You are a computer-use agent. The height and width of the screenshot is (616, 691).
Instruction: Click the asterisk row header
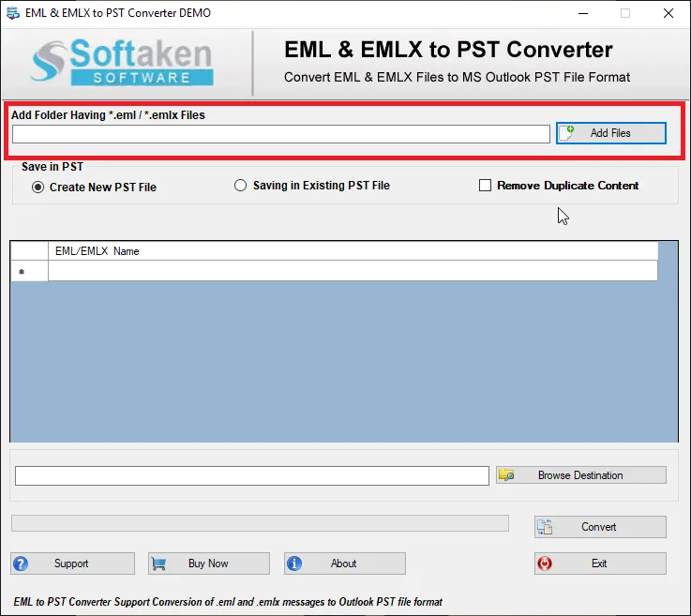[29, 271]
